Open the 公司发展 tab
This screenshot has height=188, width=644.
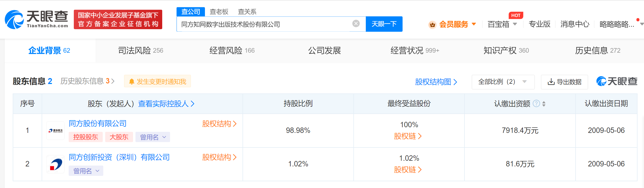(x=324, y=51)
